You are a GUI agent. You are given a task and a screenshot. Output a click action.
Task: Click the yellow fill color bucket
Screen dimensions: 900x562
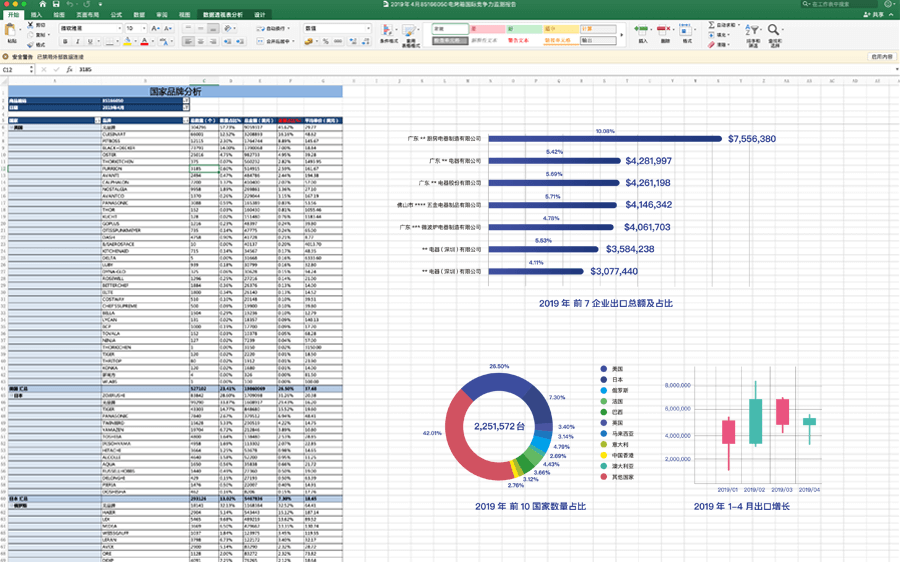coord(126,42)
